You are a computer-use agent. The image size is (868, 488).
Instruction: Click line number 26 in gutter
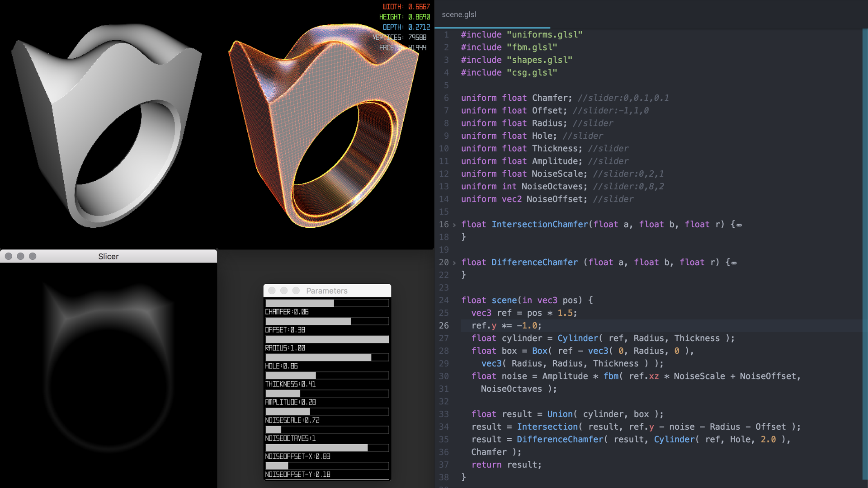tap(444, 326)
